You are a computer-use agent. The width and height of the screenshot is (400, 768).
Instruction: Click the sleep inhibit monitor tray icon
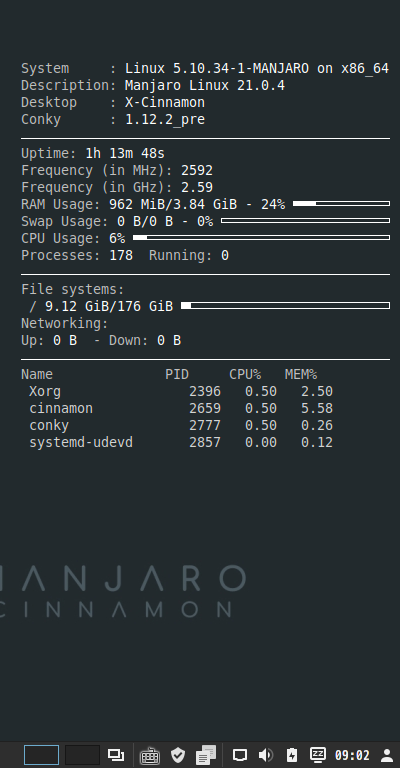click(318, 754)
